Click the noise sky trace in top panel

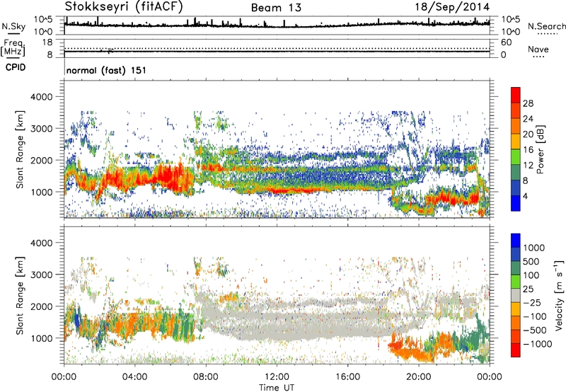tap(277, 25)
